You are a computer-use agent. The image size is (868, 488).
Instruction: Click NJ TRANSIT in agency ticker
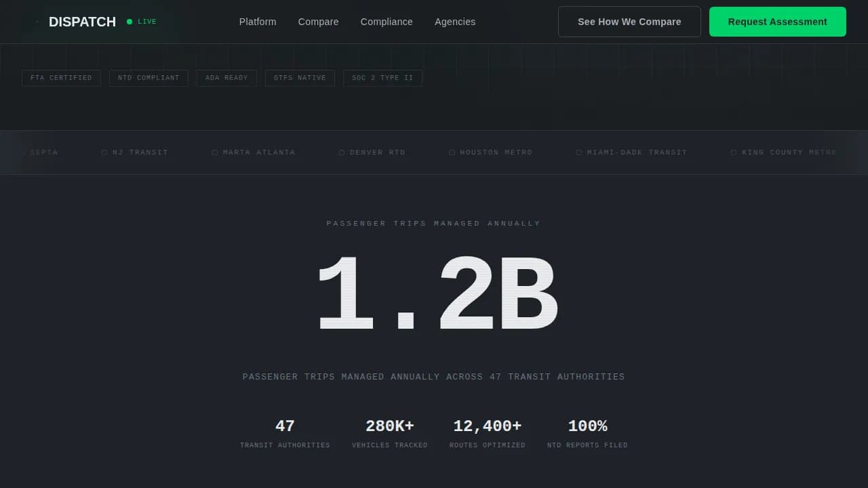(x=140, y=152)
